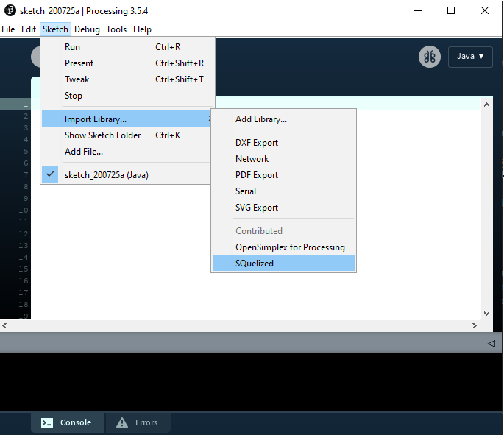Click the Processing logo in title bar
The image size is (504, 435).
coord(10,10)
